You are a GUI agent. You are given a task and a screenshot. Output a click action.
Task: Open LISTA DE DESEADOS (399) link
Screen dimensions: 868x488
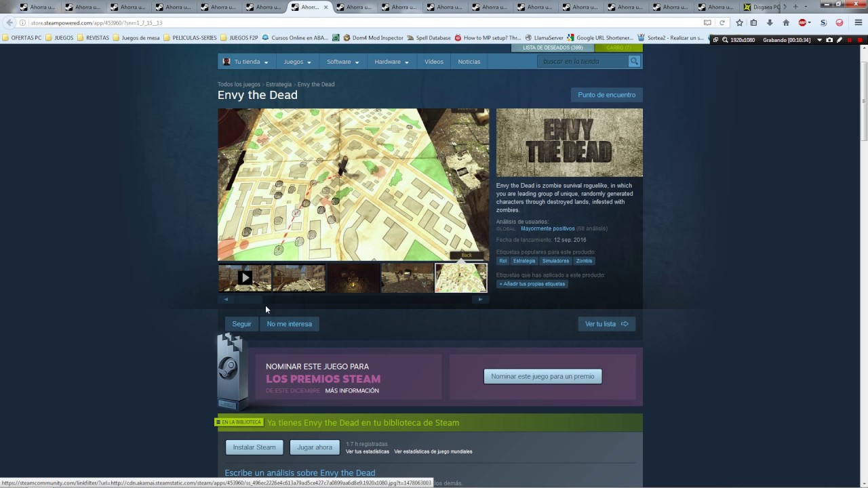coord(553,48)
